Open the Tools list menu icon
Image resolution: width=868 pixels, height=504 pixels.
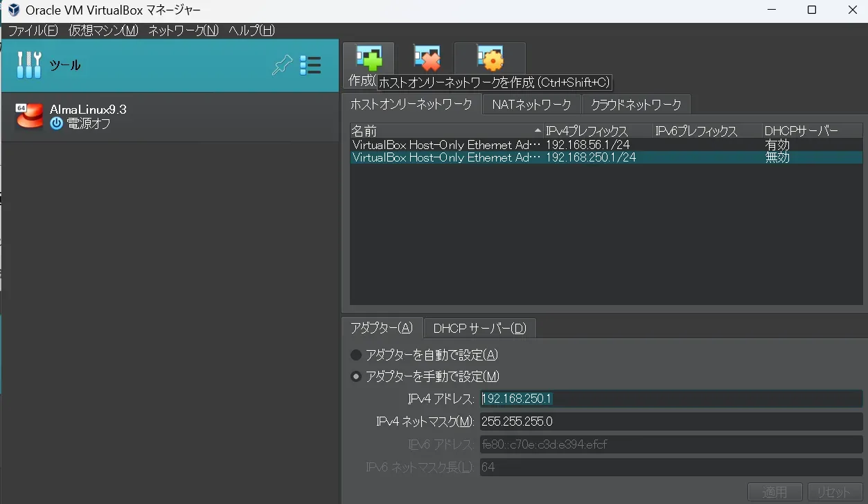[310, 65]
